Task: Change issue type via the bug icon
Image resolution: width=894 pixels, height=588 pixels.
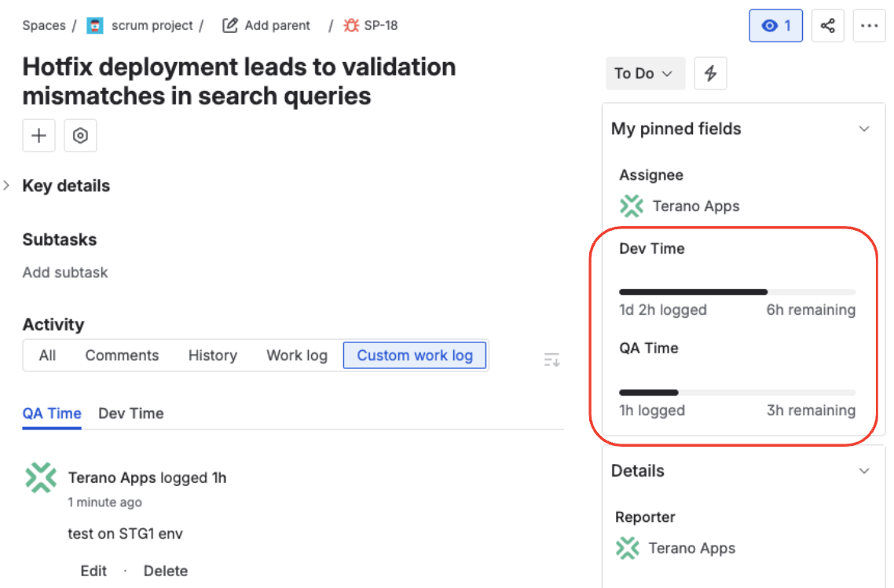Action: (x=350, y=24)
